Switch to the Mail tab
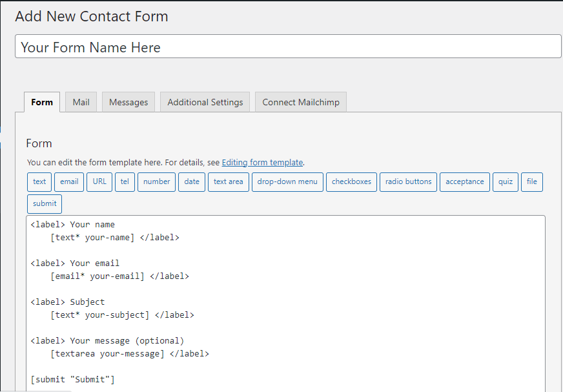 pyautogui.click(x=81, y=102)
